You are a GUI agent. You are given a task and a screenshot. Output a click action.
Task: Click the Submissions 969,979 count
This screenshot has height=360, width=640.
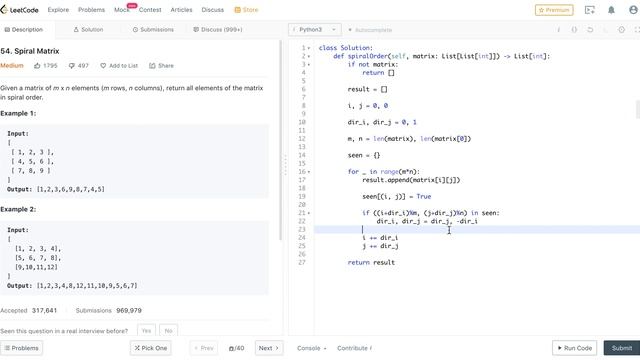click(109, 311)
